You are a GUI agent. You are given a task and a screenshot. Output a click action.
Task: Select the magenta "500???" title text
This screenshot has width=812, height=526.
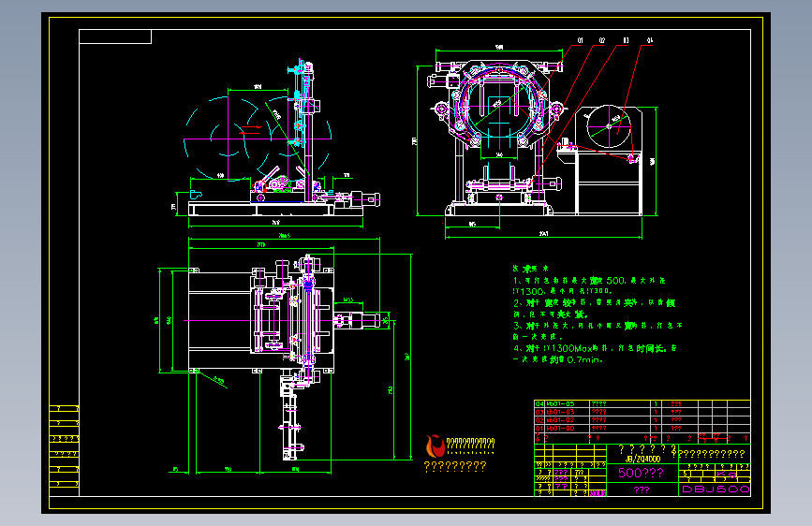(642, 473)
